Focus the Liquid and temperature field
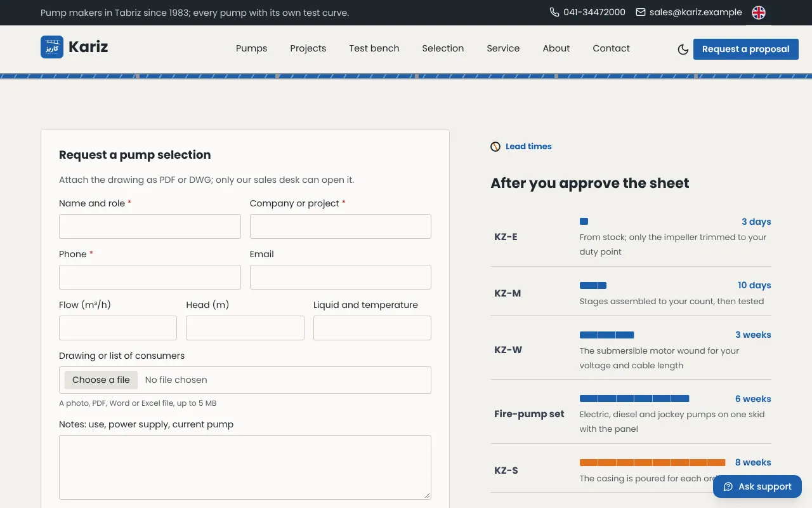Viewport: 812px width, 508px height. click(372, 328)
